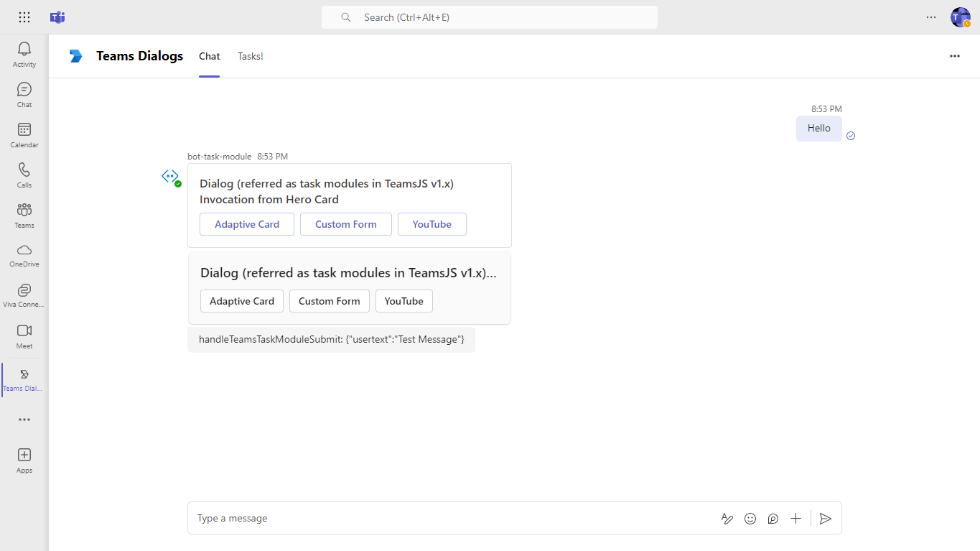Select the Chat tab
Image resolution: width=980 pixels, height=551 pixels.
209,56
